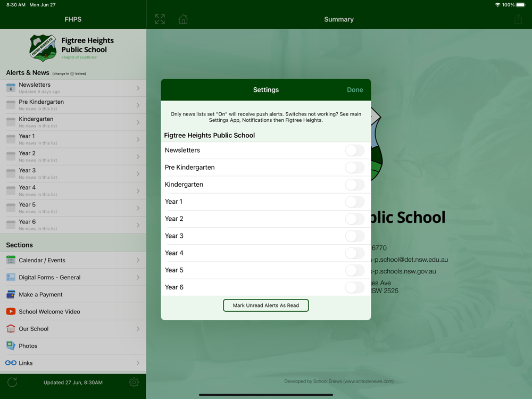Click the share icon beside the Summary title

tap(518, 19)
